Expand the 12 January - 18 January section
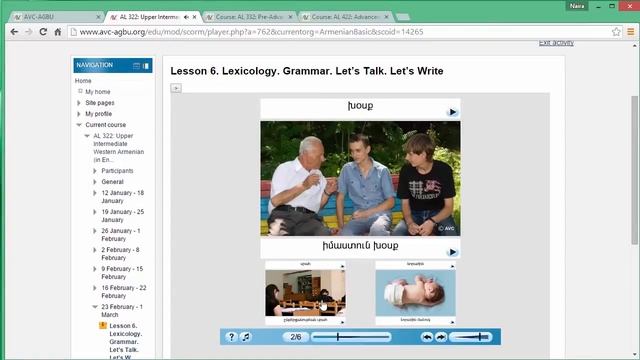 95,193
